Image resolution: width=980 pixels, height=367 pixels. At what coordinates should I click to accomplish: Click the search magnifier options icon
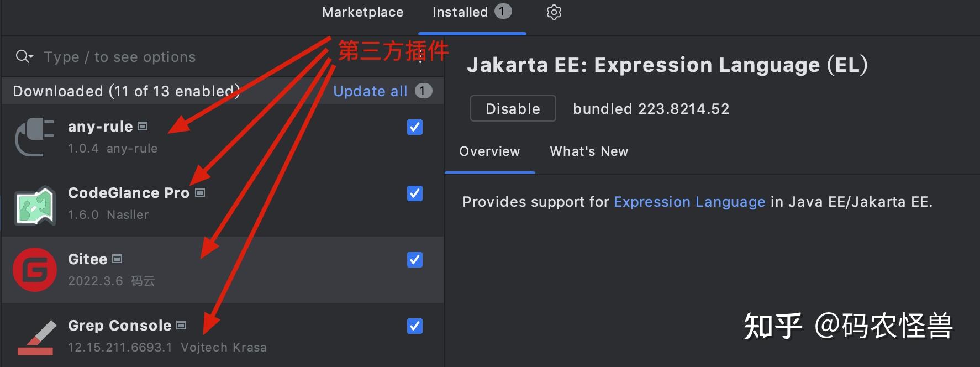click(x=24, y=56)
